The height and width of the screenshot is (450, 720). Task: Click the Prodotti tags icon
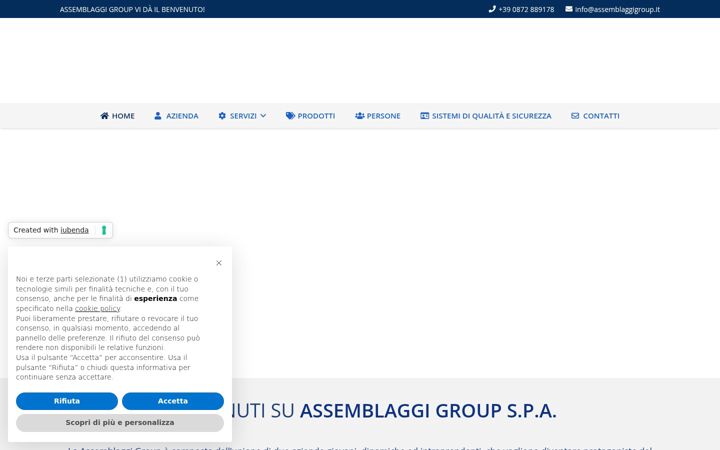pos(290,116)
